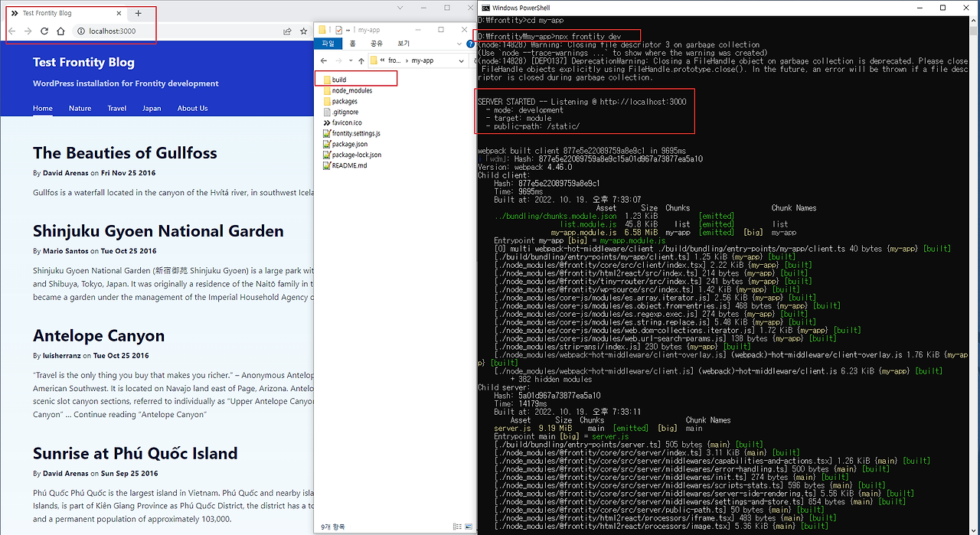Open the 공유 ribbon tab in Explorer

(377, 44)
